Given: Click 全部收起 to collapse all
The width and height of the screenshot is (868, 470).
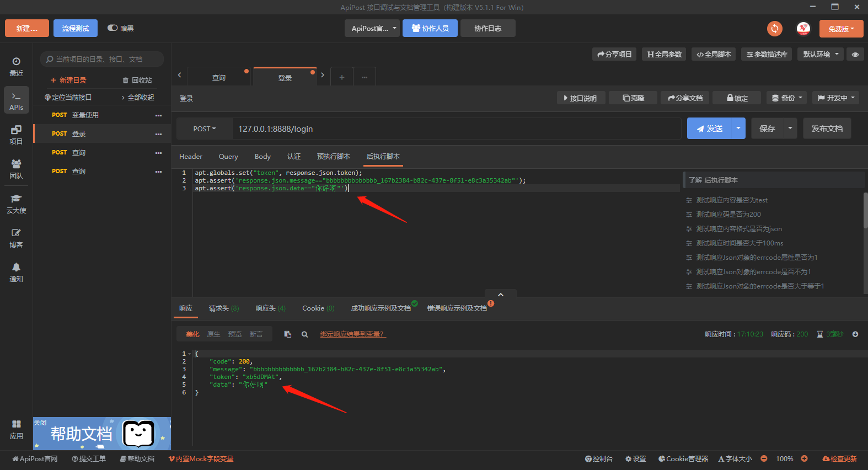Looking at the screenshot, I should coord(138,98).
